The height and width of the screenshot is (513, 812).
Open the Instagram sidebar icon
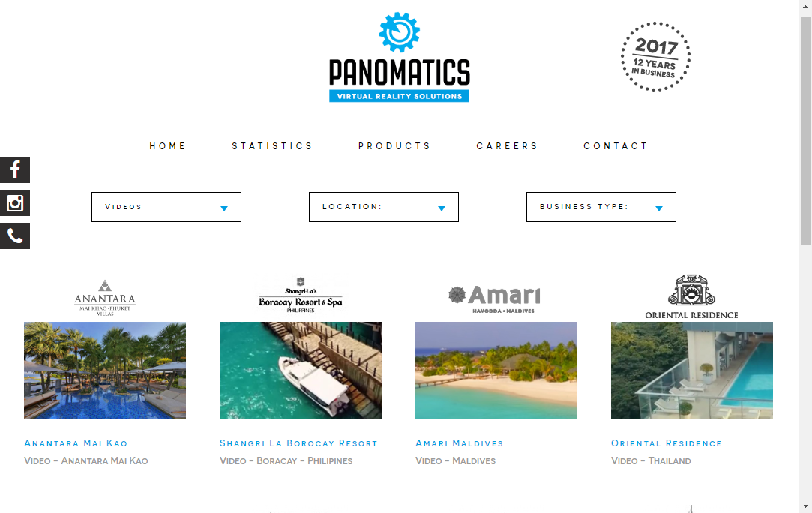[15, 203]
